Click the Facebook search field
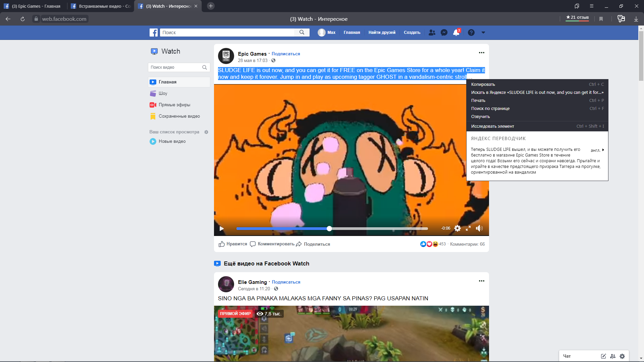Viewport: 644px width, 362px height. click(x=227, y=33)
